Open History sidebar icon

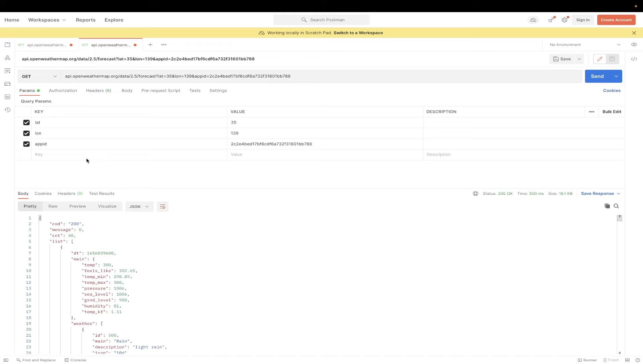tap(7, 110)
